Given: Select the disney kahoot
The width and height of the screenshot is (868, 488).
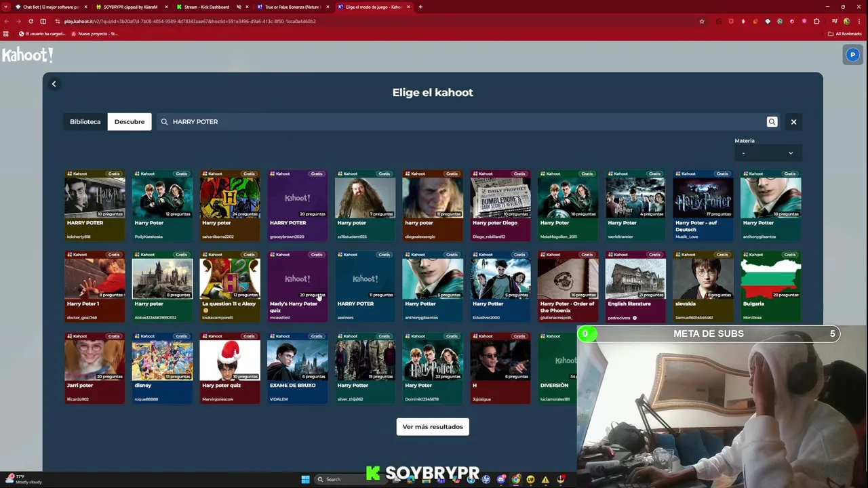Looking at the screenshot, I should [x=162, y=368].
